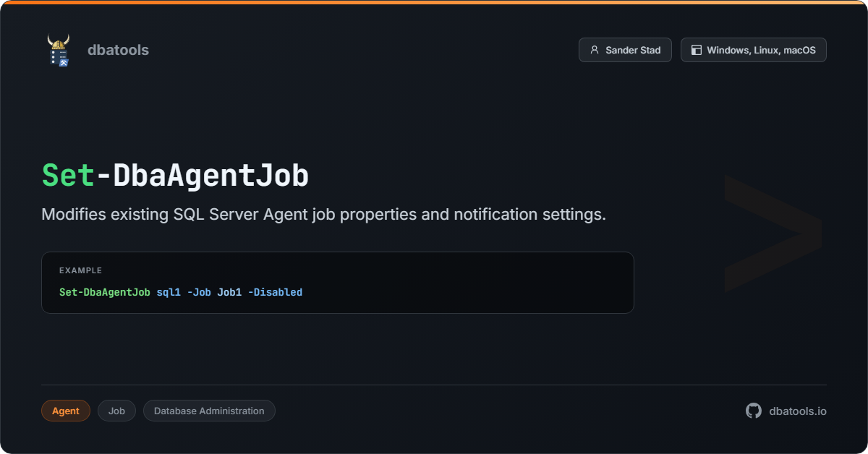
Task: Click the EXAMPLE label in code box
Action: (x=80, y=270)
